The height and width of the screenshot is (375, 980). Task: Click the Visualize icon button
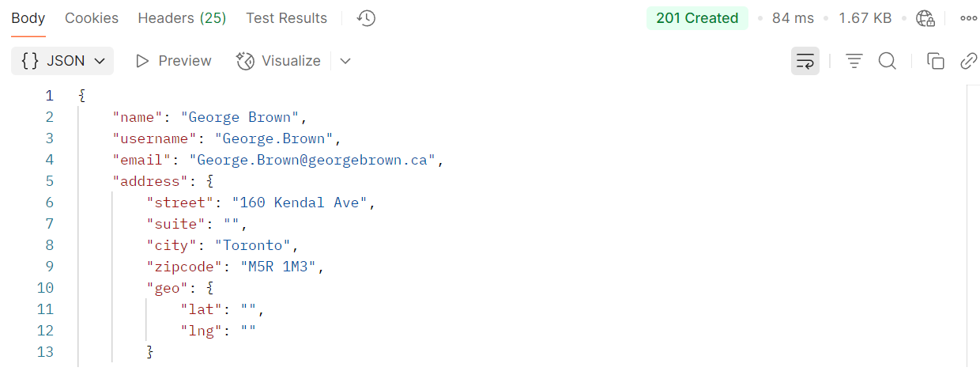point(278,61)
